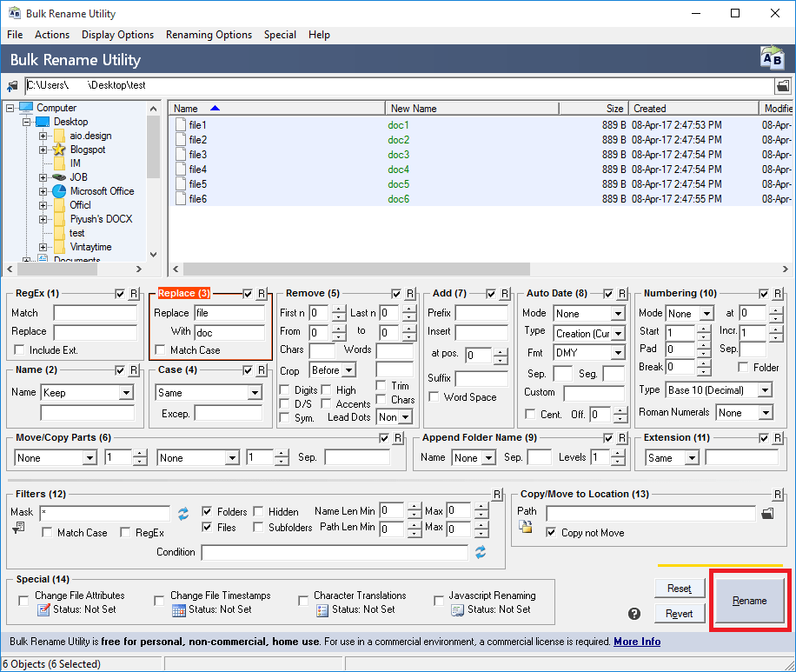The height and width of the screenshot is (672, 796).
Task: Open the File menu
Action: point(15,35)
